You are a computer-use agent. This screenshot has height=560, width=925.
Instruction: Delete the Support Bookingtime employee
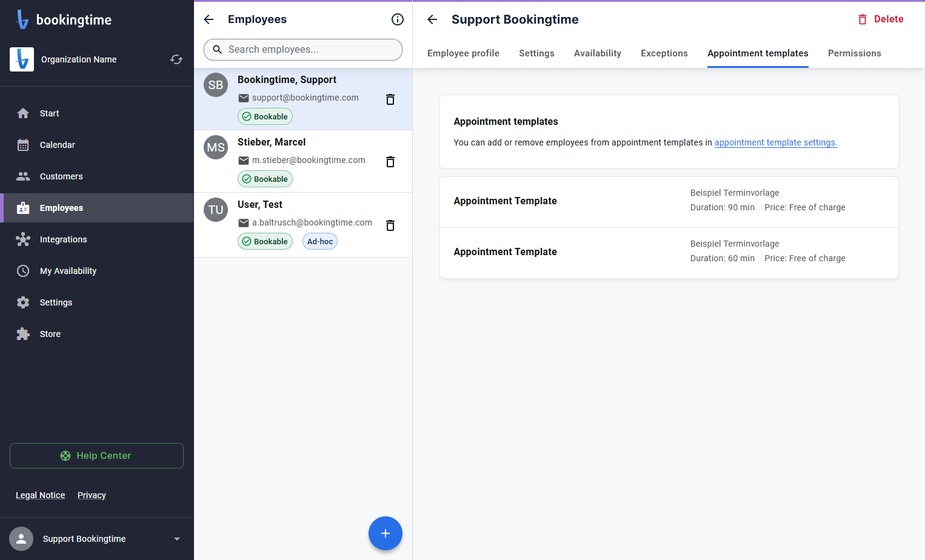pos(881,19)
